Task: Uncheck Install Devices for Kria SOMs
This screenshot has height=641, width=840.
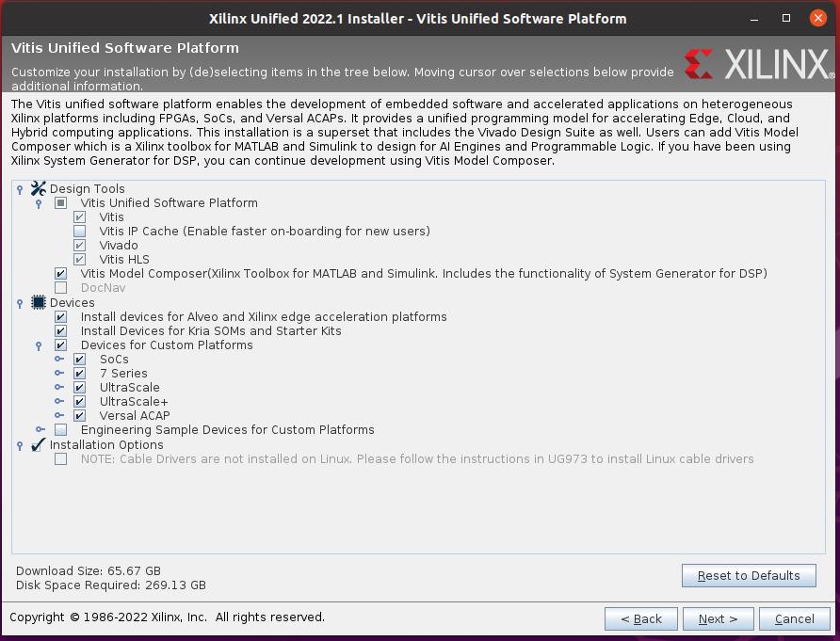Action: click(60, 330)
